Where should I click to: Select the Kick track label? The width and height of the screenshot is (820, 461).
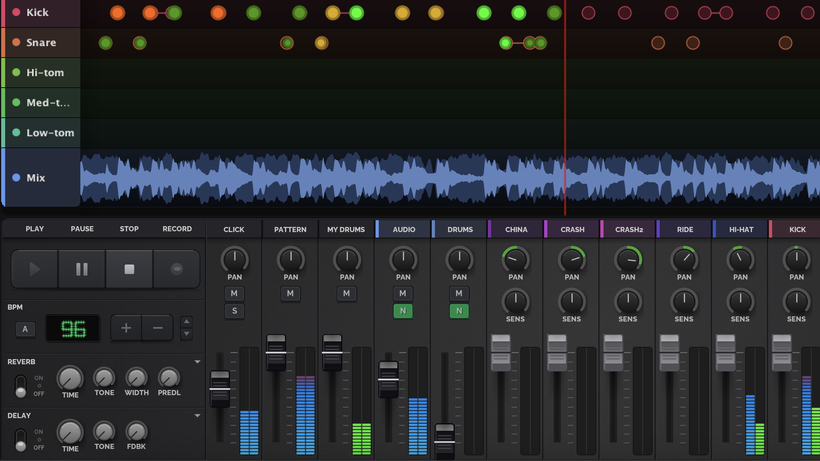tap(41, 13)
